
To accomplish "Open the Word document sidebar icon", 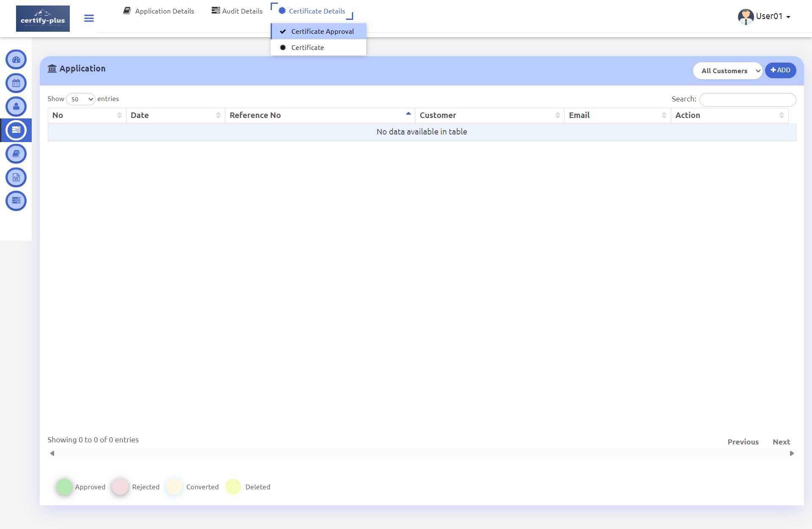I will 16,178.
